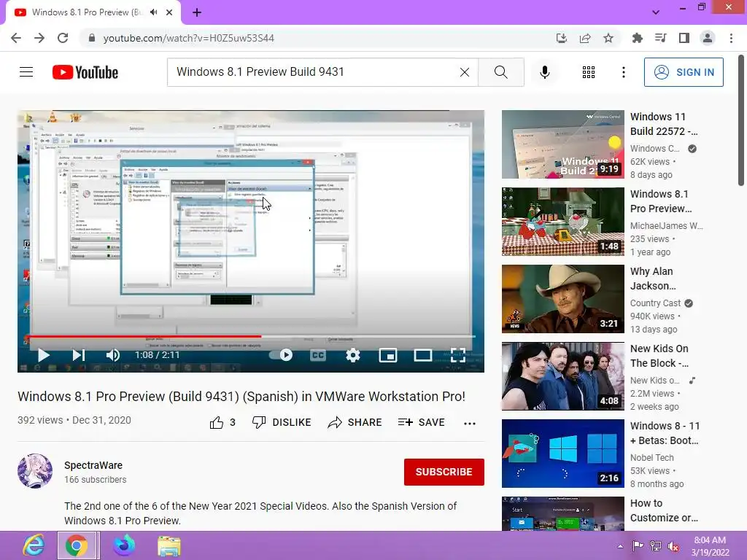
Task: Open the Chrome extensions puzzle icon
Action: coord(637,38)
